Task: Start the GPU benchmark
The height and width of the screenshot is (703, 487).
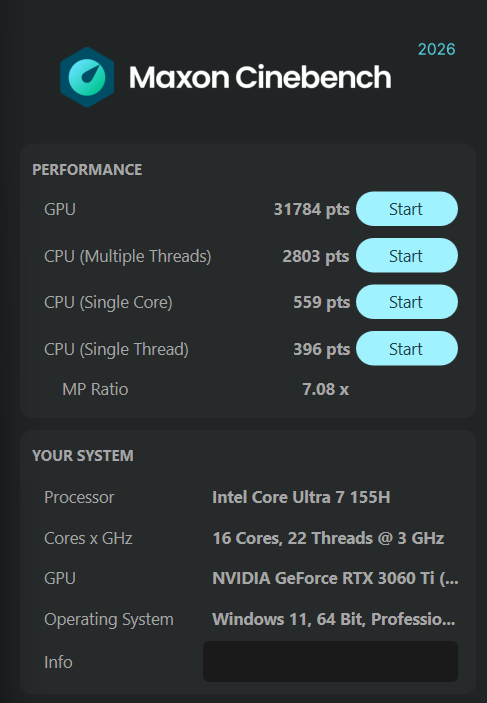Action: pos(407,209)
